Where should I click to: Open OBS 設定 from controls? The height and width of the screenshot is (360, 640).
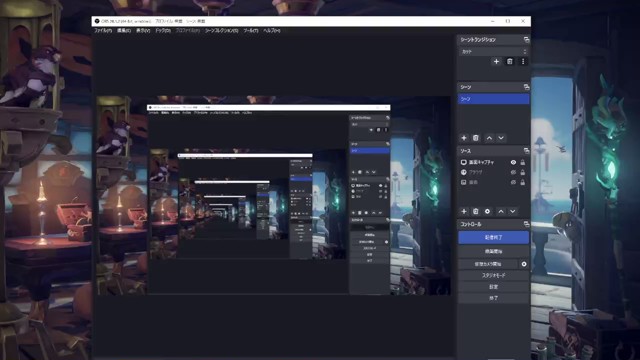[493, 287]
